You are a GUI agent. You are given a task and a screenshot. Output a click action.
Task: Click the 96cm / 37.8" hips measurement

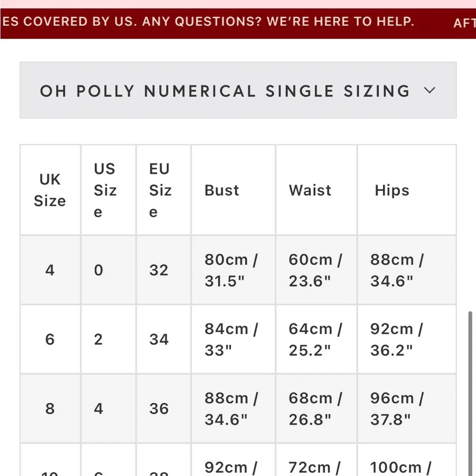[397, 408]
